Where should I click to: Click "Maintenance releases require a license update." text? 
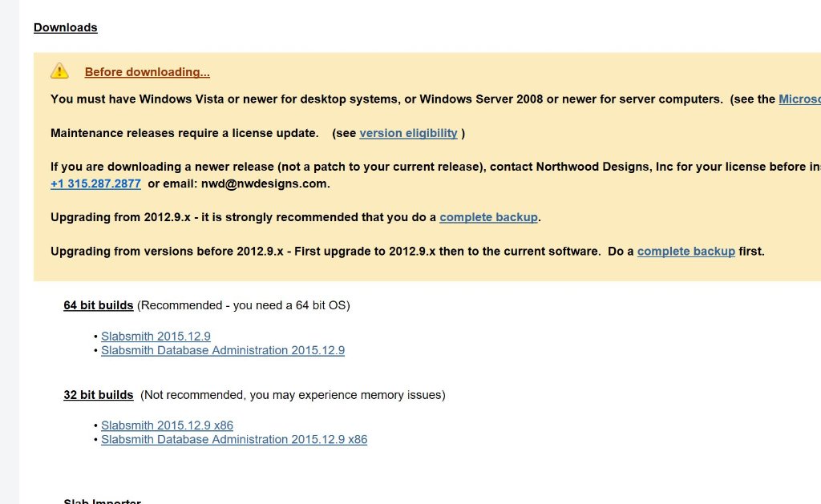[x=185, y=134]
